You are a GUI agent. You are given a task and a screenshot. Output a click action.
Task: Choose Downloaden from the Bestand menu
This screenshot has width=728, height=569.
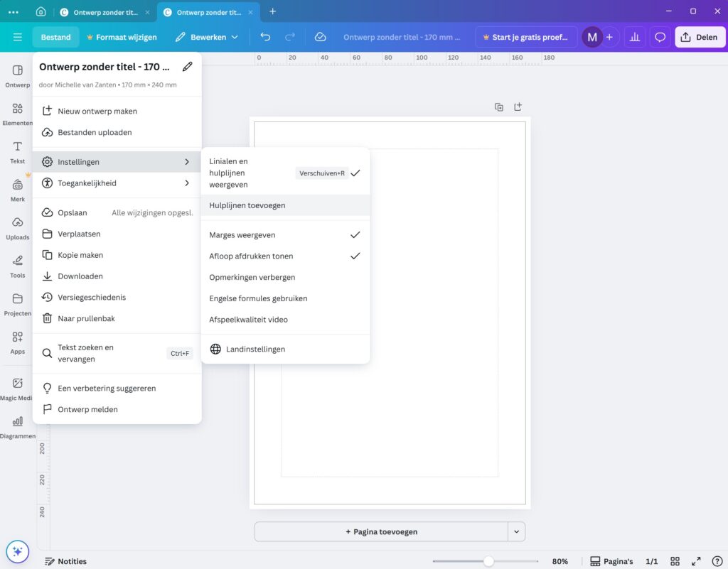[x=80, y=276]
